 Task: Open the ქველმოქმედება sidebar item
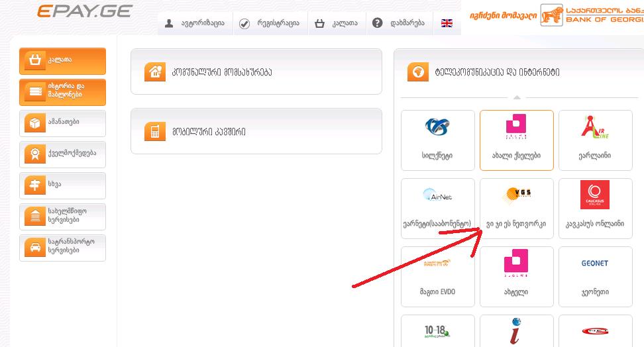tap(62, 154)
